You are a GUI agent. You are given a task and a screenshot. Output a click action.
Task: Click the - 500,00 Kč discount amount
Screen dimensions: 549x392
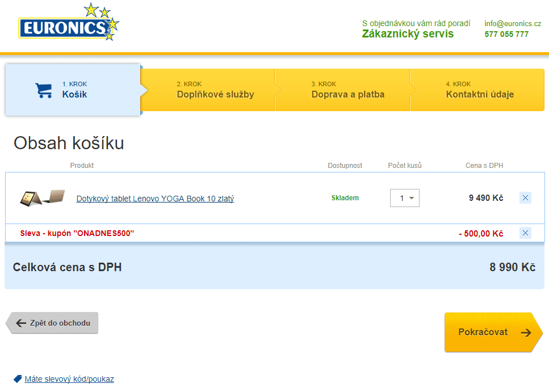(481, 234)
